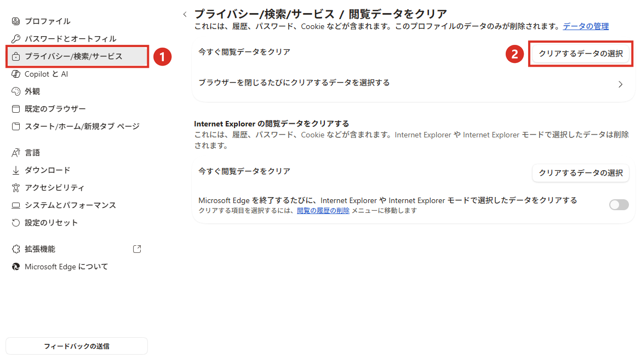Select プライバシー/検索/サービス in sidebar

[x=77, y=56]
